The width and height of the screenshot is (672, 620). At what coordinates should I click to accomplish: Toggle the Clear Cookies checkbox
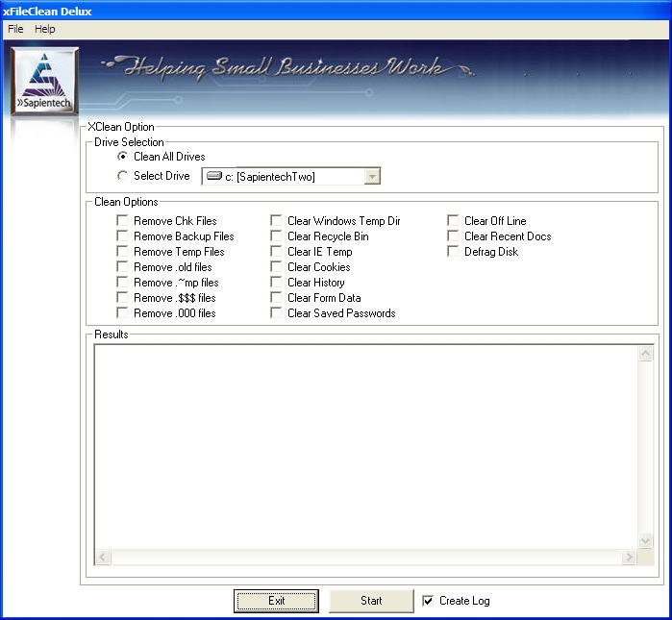point(276,267)
